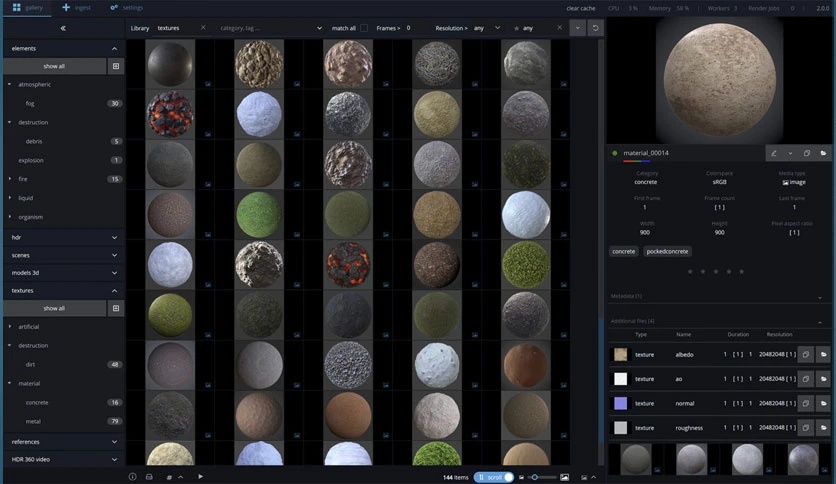The width and height of the screenshot is (836, 484).
Task: Toggle the scroll switch
Action: point(494,477)
